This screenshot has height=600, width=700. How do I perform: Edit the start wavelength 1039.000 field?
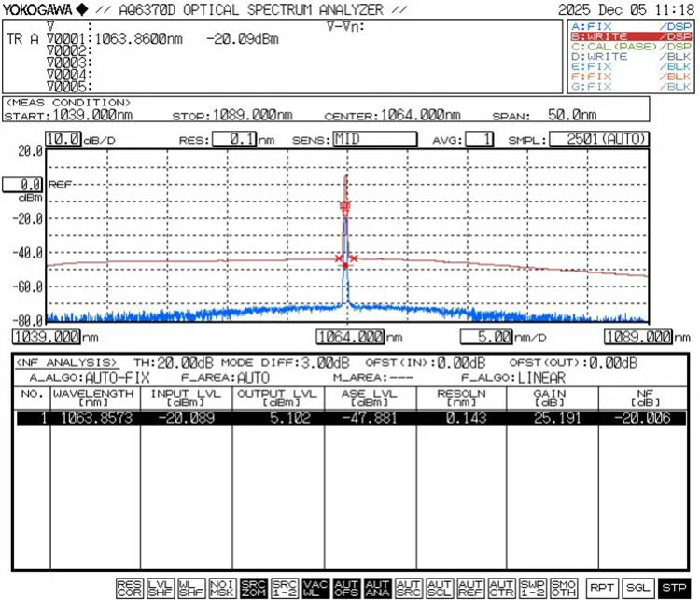pos(47,337)
